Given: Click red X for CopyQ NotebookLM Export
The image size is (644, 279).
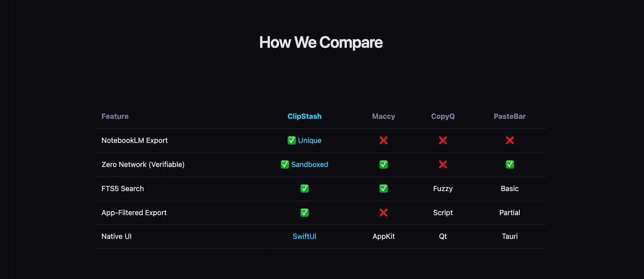Looking at the screenshot, I should click(x=443, y=141).
